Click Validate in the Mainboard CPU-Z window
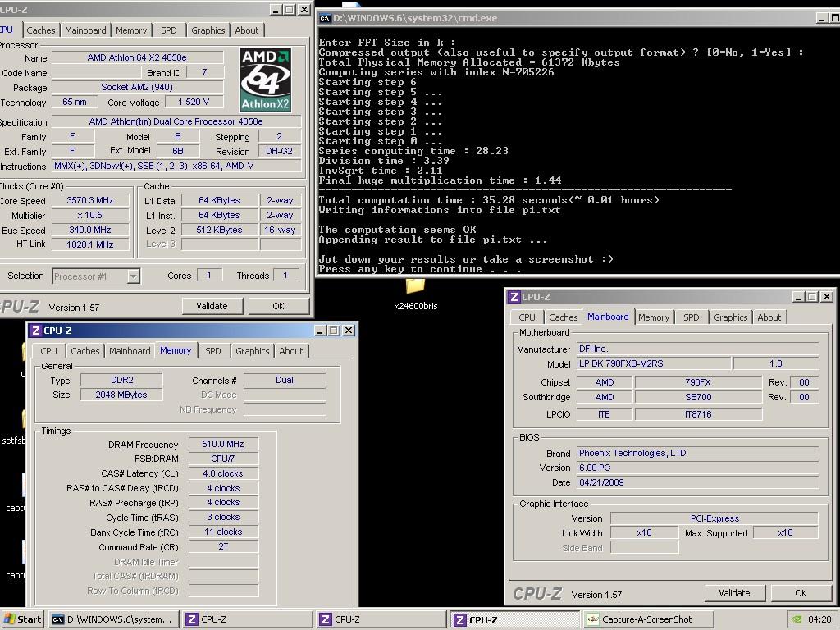 tap(734, 593)
